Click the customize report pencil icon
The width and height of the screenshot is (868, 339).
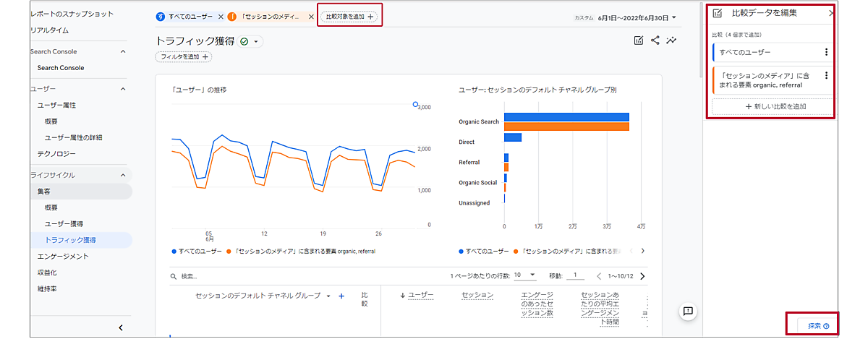tap(638, 40)
